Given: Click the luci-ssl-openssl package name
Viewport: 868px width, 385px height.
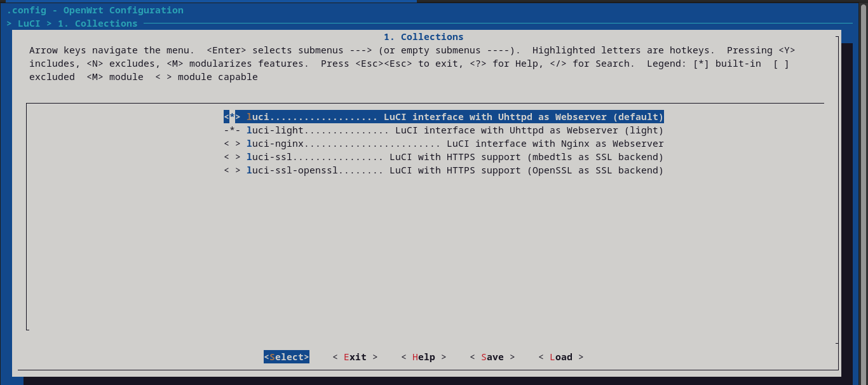Looking at the screenshot, I should pos(292,170).
